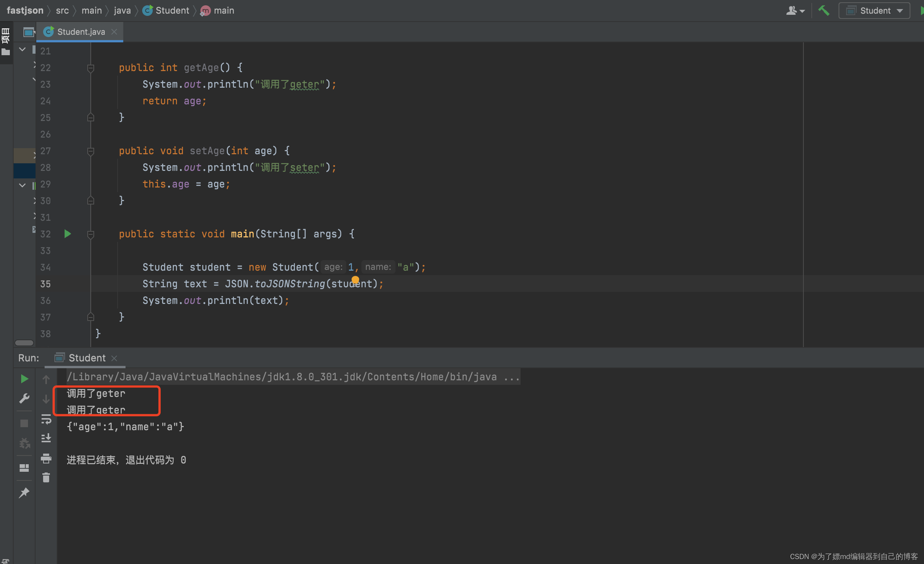This screenshot has width=924, height=564.
Task: Close the Student run tab
Action: click(x=114, y=358)
